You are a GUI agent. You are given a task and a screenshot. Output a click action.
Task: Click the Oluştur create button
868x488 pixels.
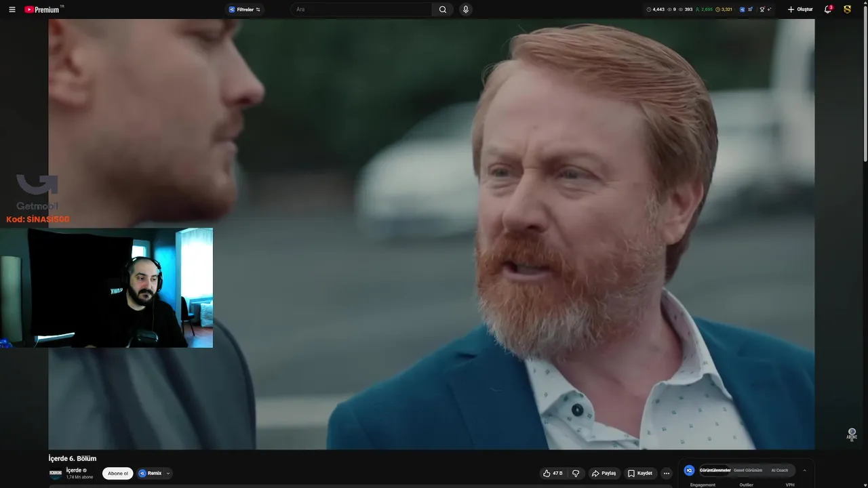coord(800,9)
